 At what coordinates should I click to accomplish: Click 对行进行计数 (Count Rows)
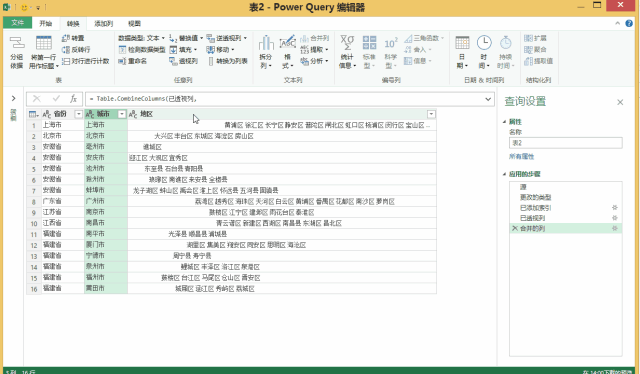pos(85,61)
